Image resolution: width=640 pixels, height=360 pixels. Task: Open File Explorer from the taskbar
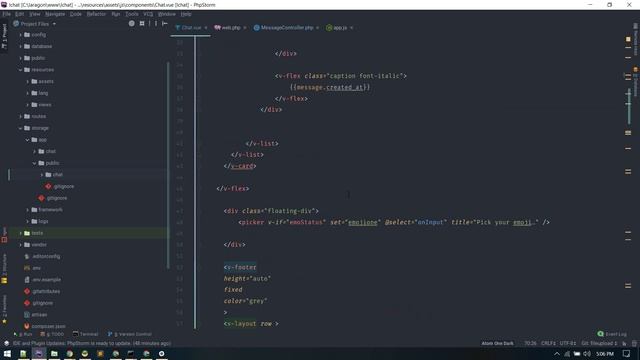pos(54,354)
